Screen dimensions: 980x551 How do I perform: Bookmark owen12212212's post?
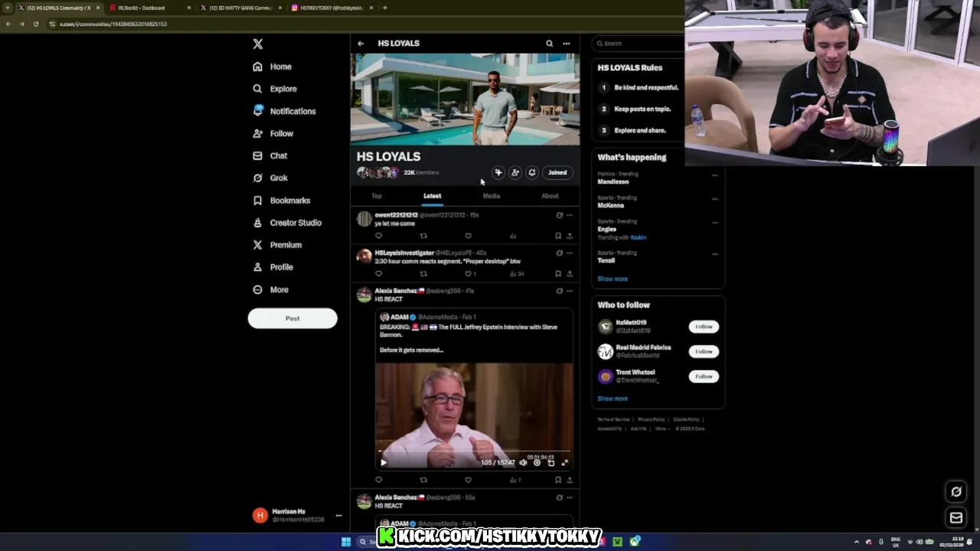pyautogui.click(x=558, y=236)
